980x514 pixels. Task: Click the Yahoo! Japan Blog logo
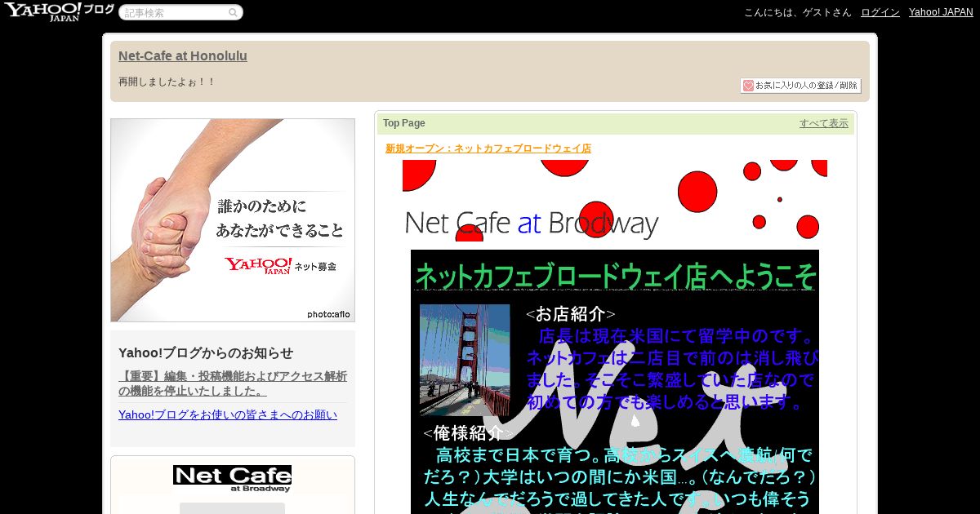click(x=59, y=11)
